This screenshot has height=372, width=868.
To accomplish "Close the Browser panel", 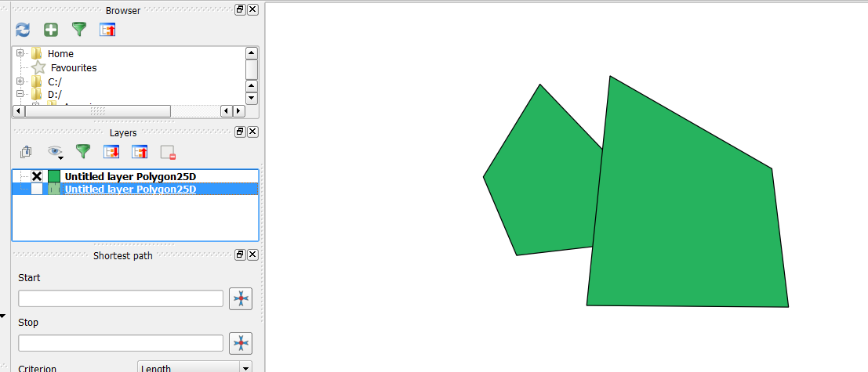I will point(252,9).
